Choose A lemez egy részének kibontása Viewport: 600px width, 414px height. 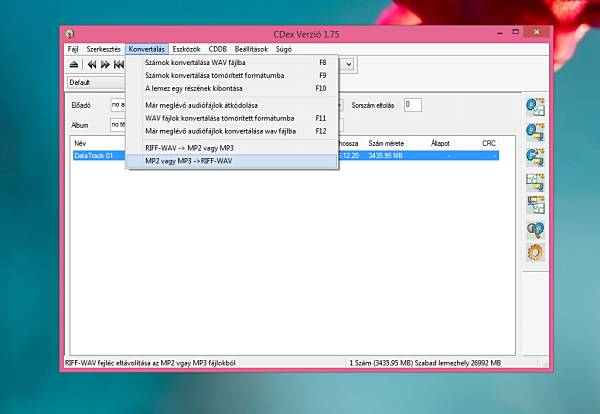[x=232, y=88]
